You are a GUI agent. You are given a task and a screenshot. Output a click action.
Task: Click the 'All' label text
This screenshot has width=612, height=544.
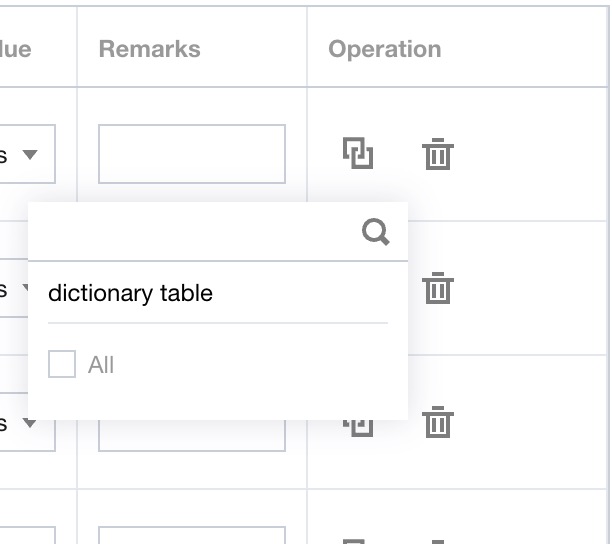point(101,365)
